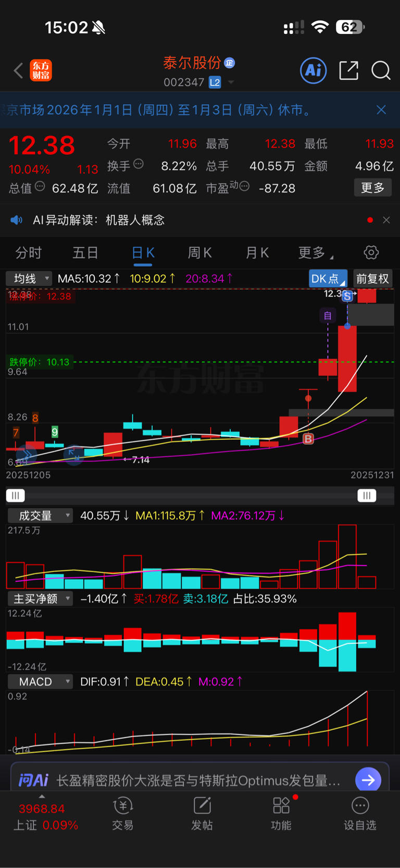Toggle the DK点 indicator

(x=328, y=278)
